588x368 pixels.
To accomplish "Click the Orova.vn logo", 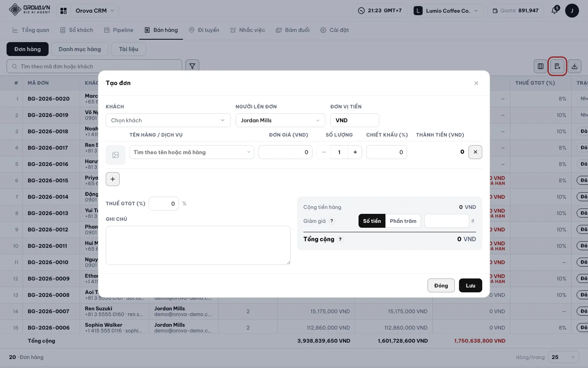I will [x=29, y=10].
